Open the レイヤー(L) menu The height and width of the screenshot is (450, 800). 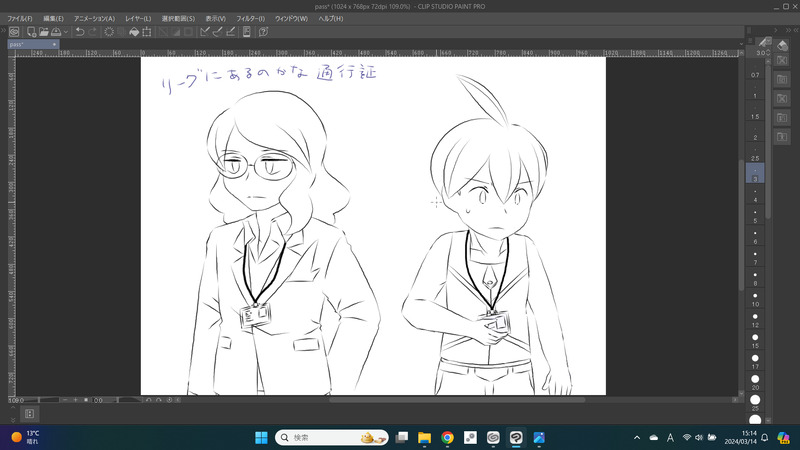[138, 18]
